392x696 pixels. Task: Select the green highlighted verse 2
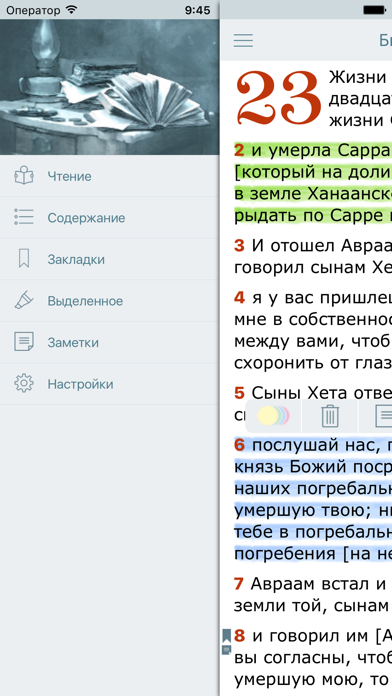pos(313,183)
